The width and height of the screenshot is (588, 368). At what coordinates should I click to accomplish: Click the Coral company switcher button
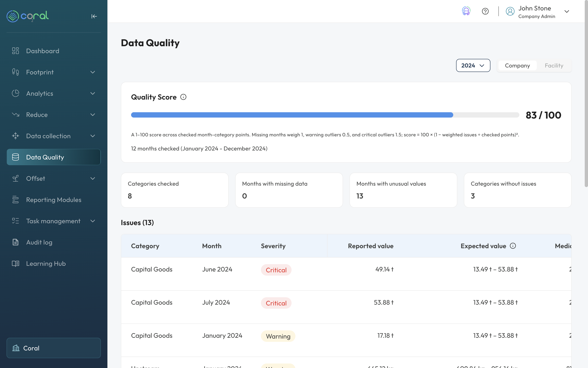(x=54, y=348)
